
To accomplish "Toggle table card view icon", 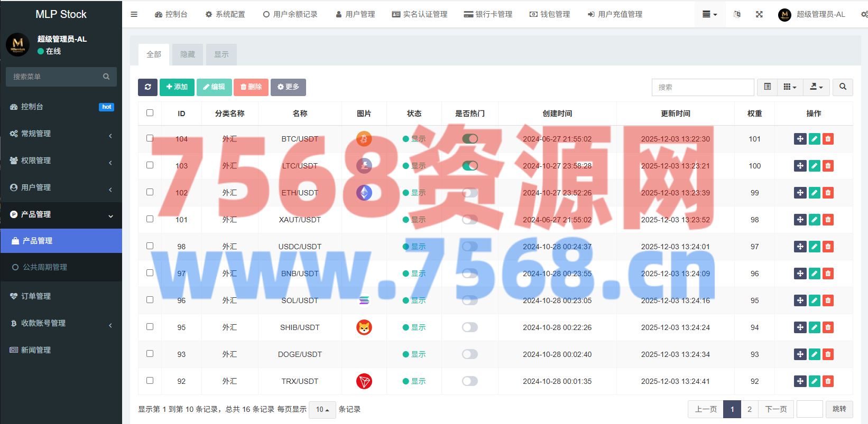I will (767, 87).
